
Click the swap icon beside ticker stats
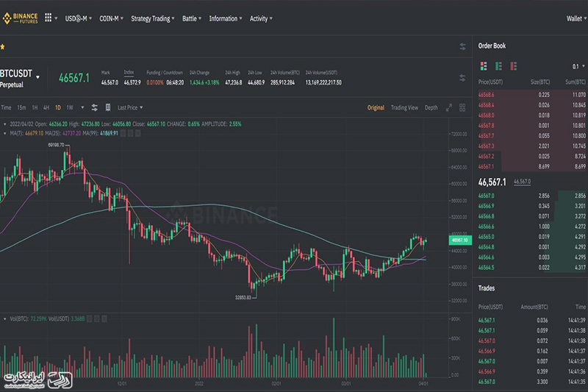click(462, 78)
